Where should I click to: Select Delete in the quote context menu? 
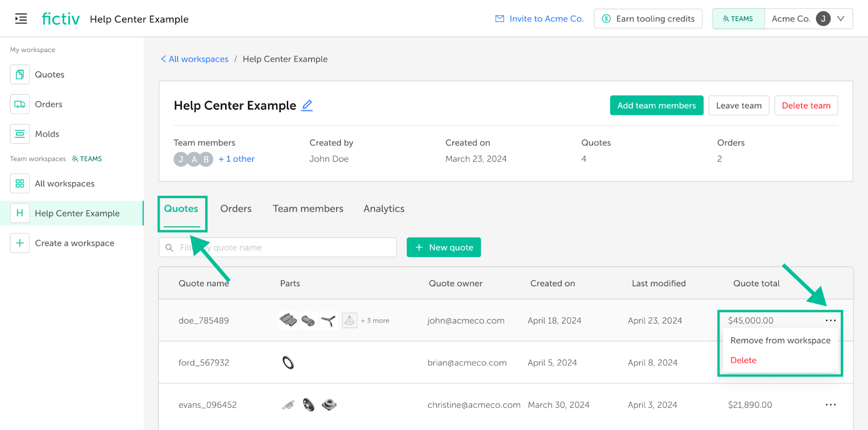pyautogui.click(x=743, y=360)
